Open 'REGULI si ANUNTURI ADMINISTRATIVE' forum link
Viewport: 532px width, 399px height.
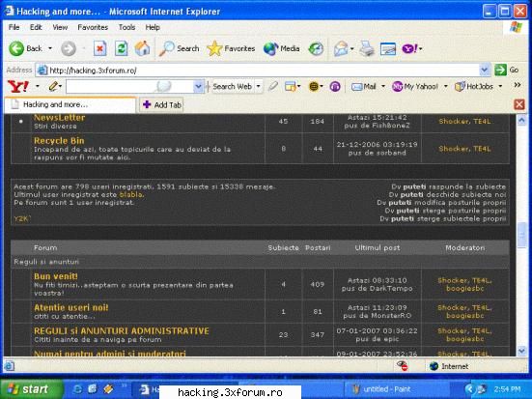tap(122, 330)
